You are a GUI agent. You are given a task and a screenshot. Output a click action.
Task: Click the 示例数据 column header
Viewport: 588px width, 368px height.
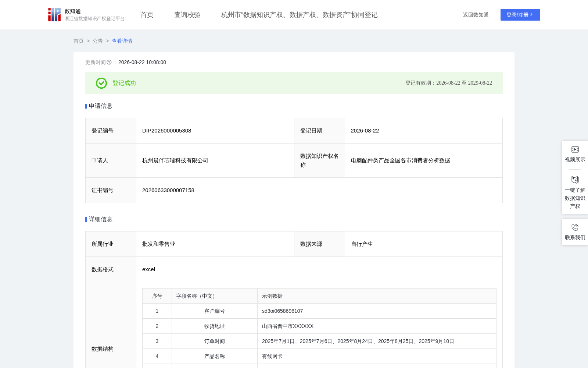[272, 296]
